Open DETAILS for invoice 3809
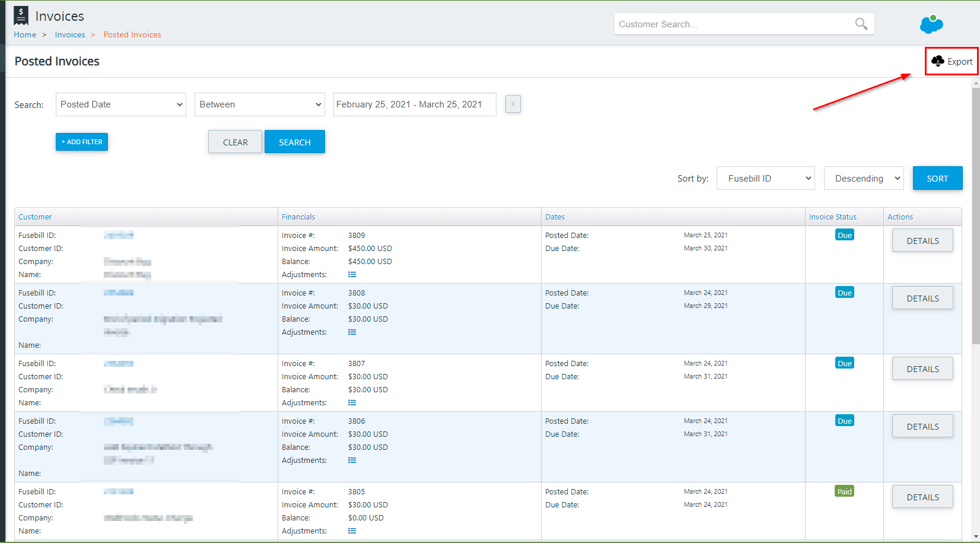 click(922, 240)
